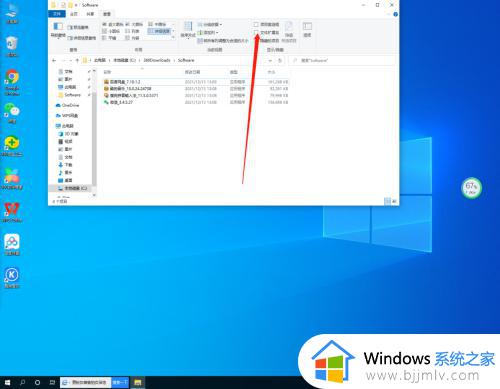Toggle the Preview pane button in ribbon
This screenshot has height=389, width=500.
coord(78,27)
